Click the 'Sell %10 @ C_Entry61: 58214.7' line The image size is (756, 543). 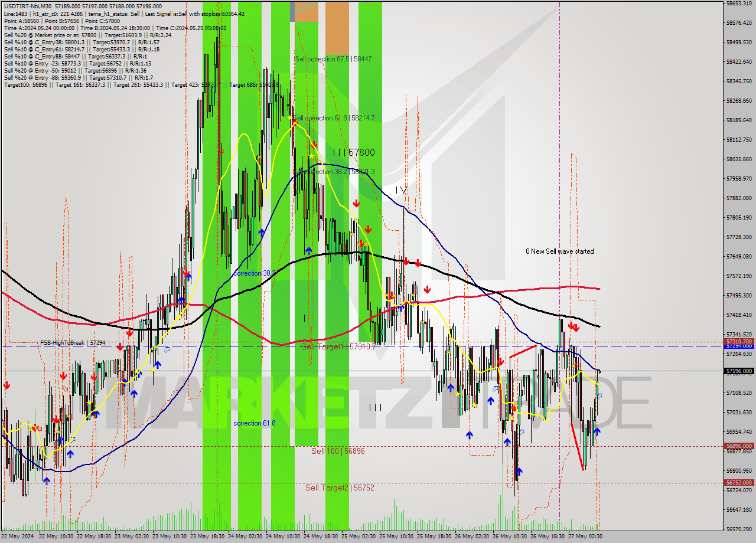[82, 49]
